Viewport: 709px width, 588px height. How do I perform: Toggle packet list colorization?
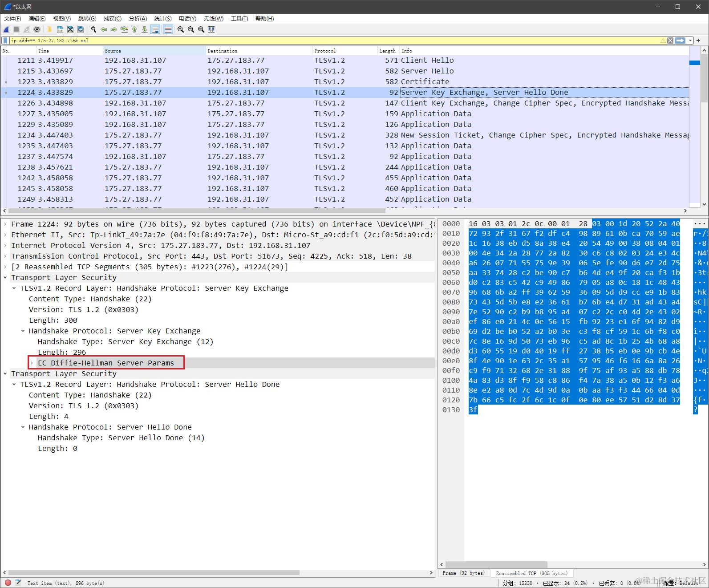coord(168,29)
